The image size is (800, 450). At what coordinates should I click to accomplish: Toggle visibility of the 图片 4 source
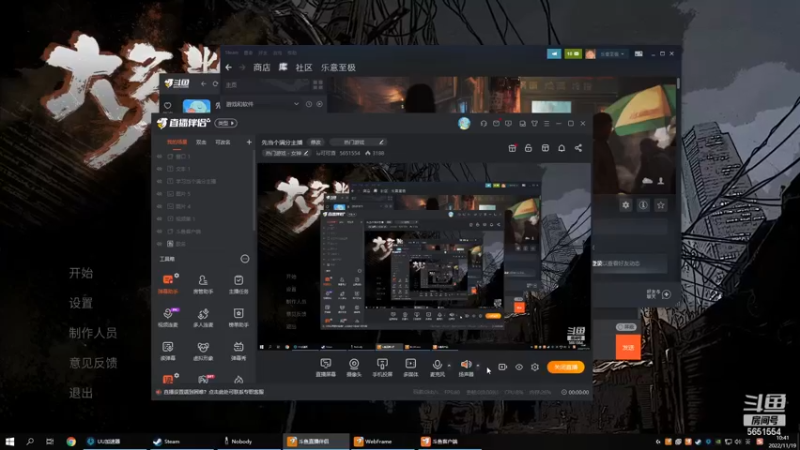click(x=160, y=206)
